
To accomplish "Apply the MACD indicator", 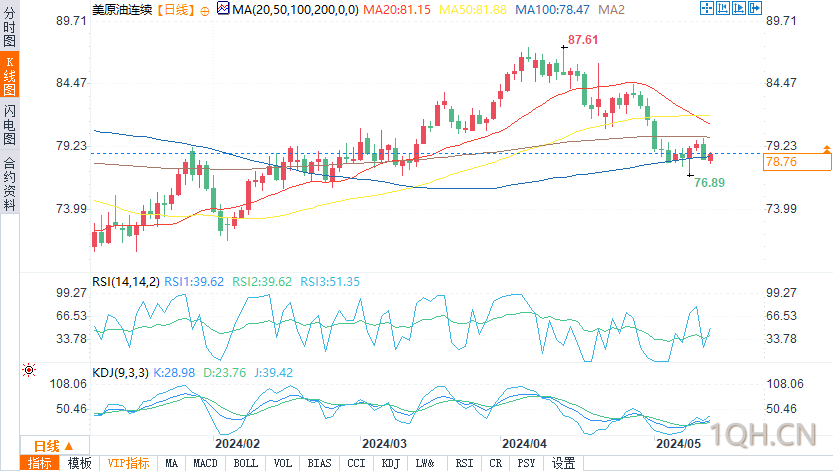I will pyautogui.click(x=206, y=463).
